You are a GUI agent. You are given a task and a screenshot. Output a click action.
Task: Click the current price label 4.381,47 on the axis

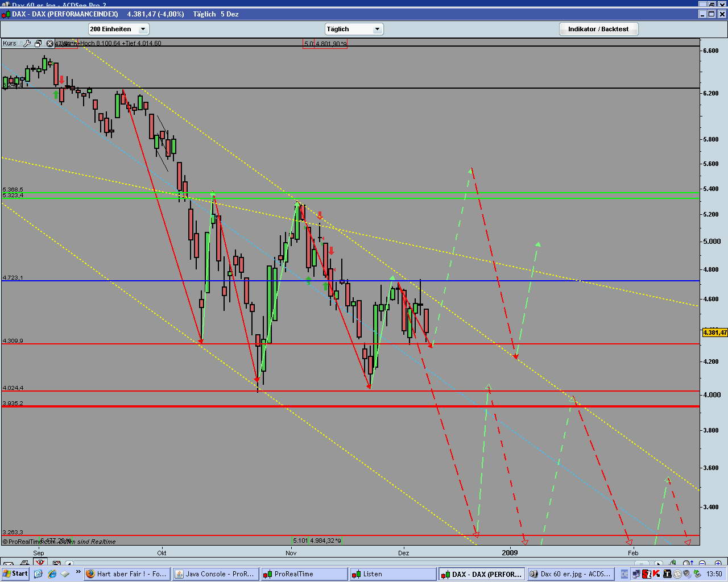tap(715, 332)
